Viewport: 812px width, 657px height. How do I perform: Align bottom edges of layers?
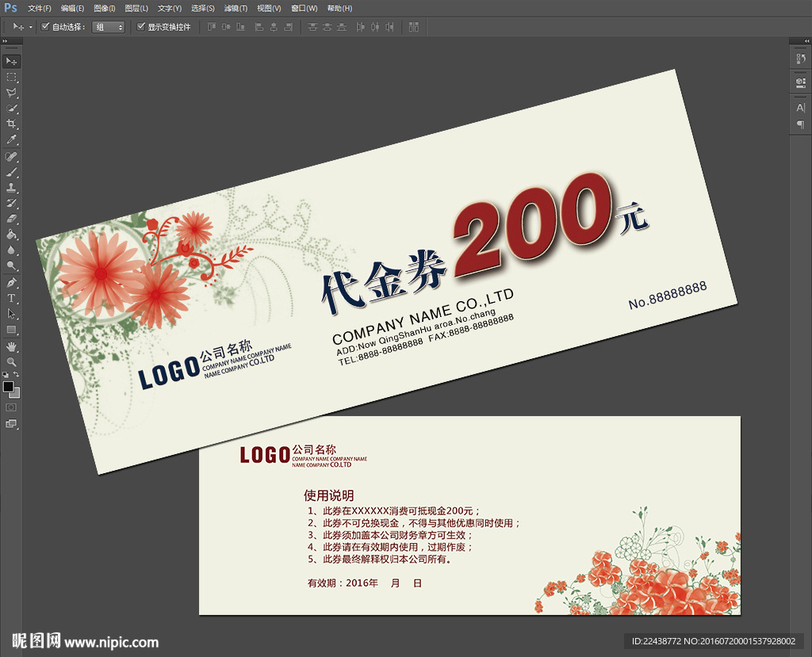[241, 27]
